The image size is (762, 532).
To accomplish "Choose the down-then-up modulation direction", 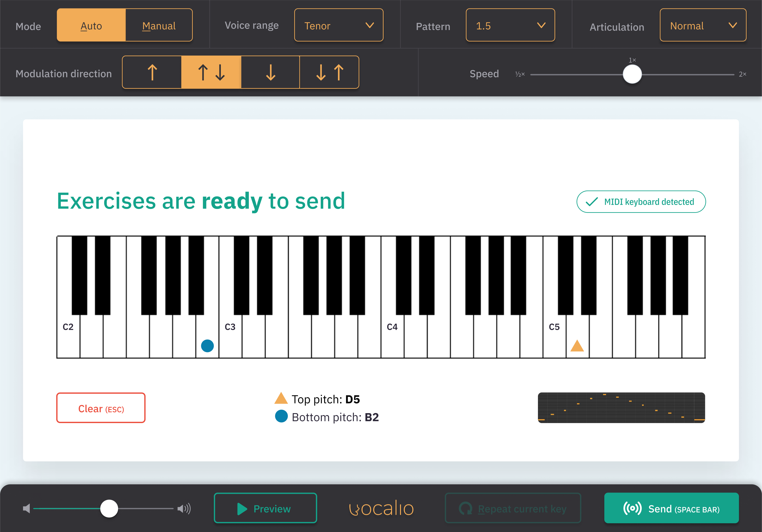I will [x=329, y=72].
